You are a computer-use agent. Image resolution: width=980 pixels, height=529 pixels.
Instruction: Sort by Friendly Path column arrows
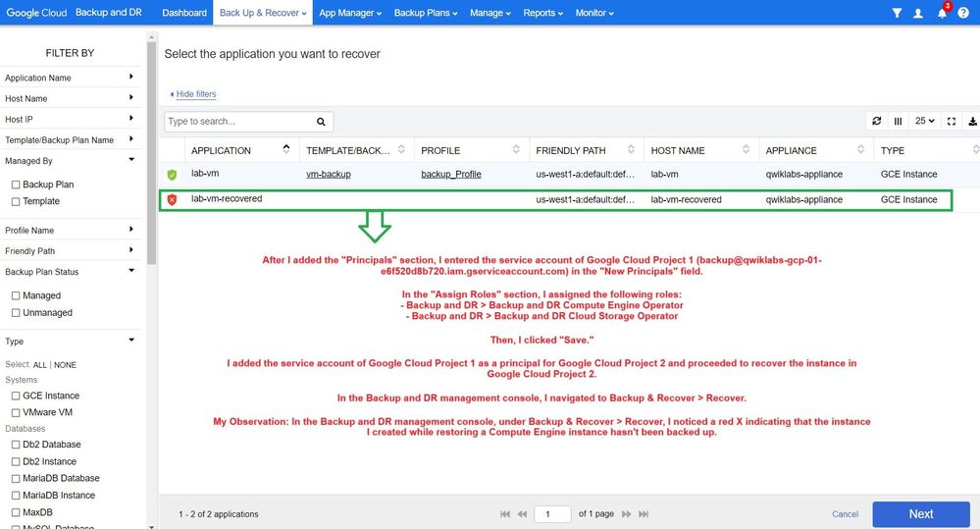[x=631, y=149]
